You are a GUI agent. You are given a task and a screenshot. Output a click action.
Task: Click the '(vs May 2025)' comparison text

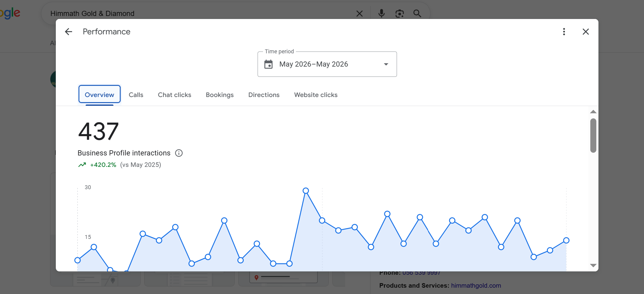(x=141, y=165)
